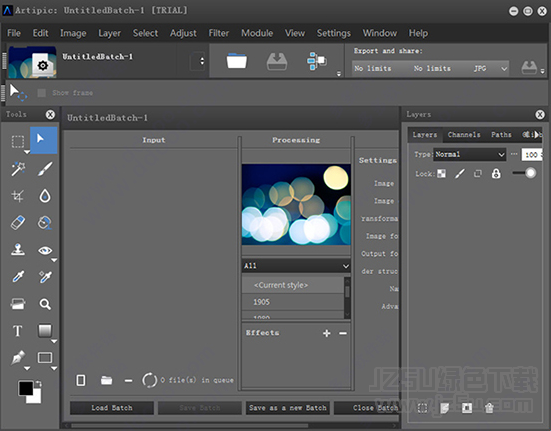The image size is (551, 431).
Task: Open the layer Type Normal dropdown
Action: click(469, 155)
